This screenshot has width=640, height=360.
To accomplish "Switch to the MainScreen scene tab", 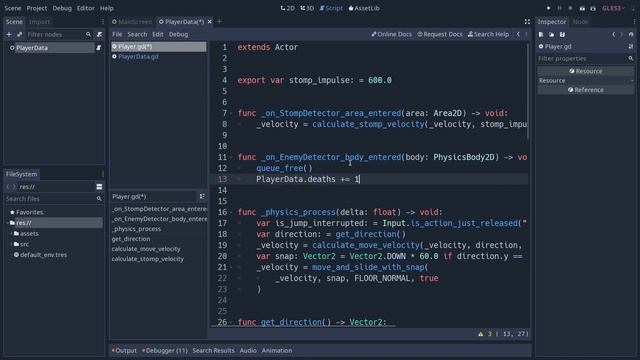I will click(x=132, y=22).
